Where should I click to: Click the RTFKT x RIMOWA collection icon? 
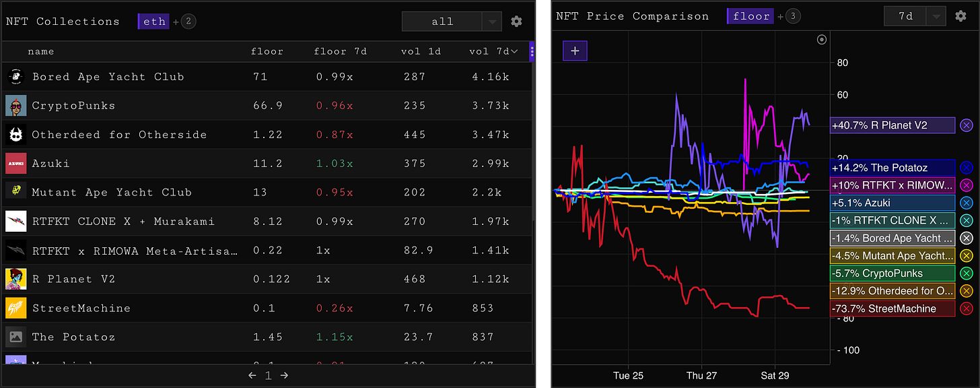pyautogui.click(x=16, y=250)
